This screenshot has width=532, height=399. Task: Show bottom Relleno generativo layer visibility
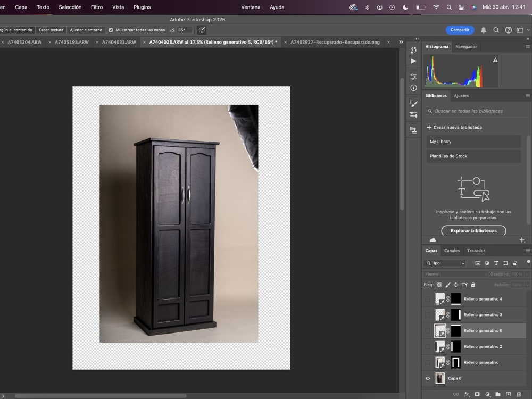pos(428,362)
